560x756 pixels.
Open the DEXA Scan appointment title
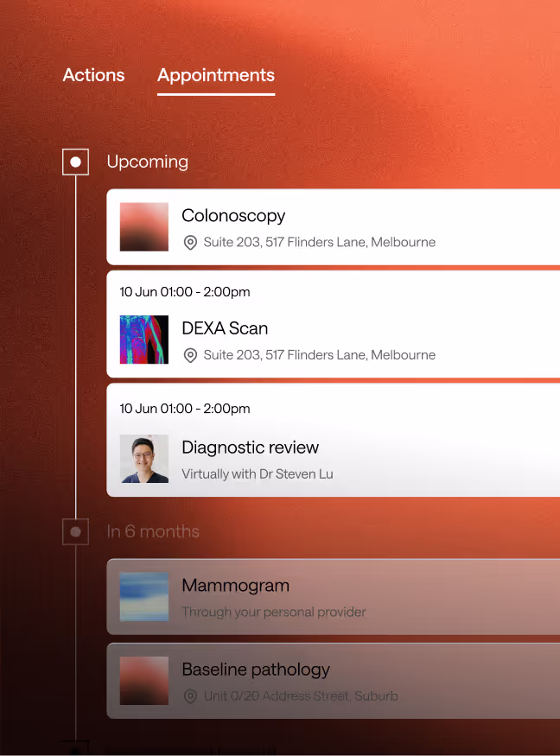point(225,328)
